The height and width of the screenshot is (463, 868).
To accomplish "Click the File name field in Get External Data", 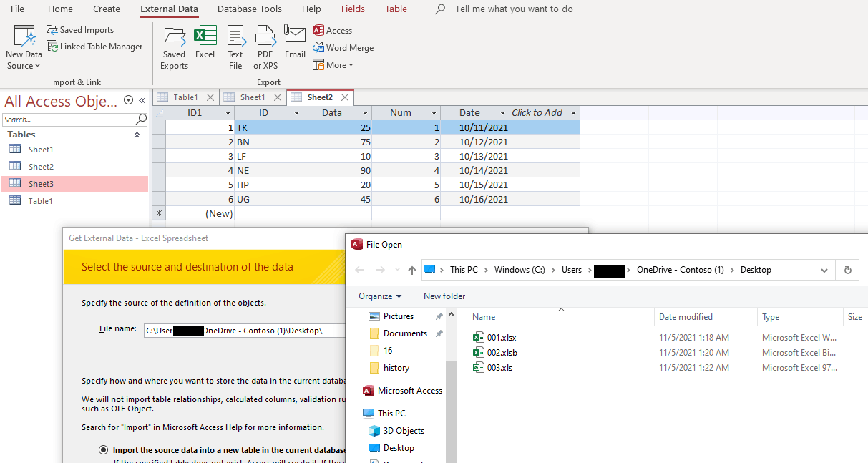I will [244, 331].
